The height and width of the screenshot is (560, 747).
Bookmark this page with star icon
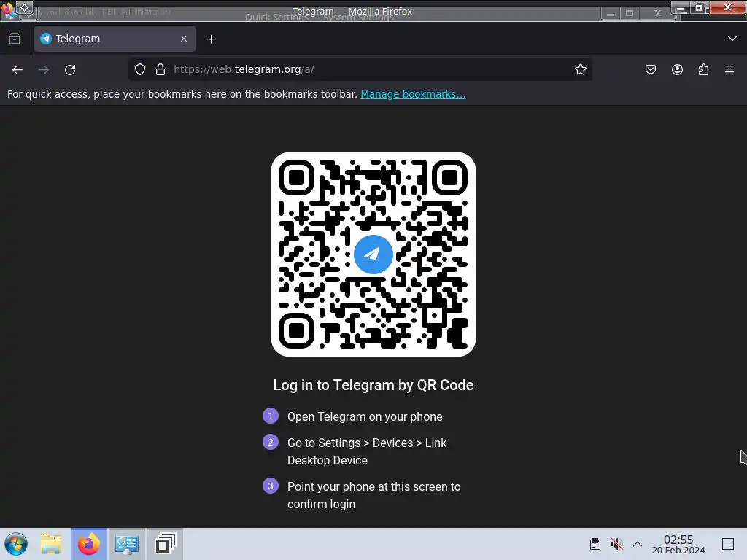pyautogui.click(x=580, y=69)
